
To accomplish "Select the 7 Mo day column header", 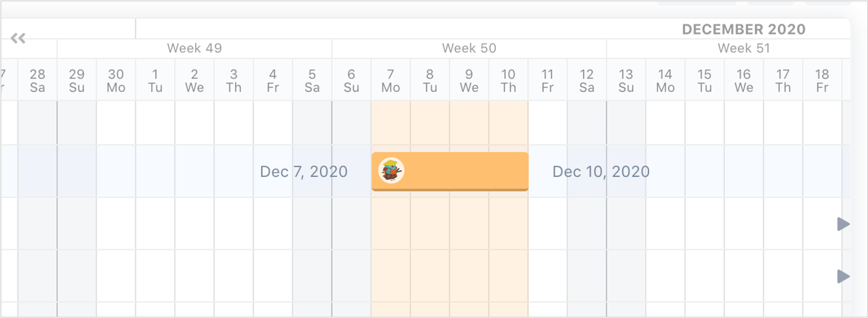I will 390,81.
